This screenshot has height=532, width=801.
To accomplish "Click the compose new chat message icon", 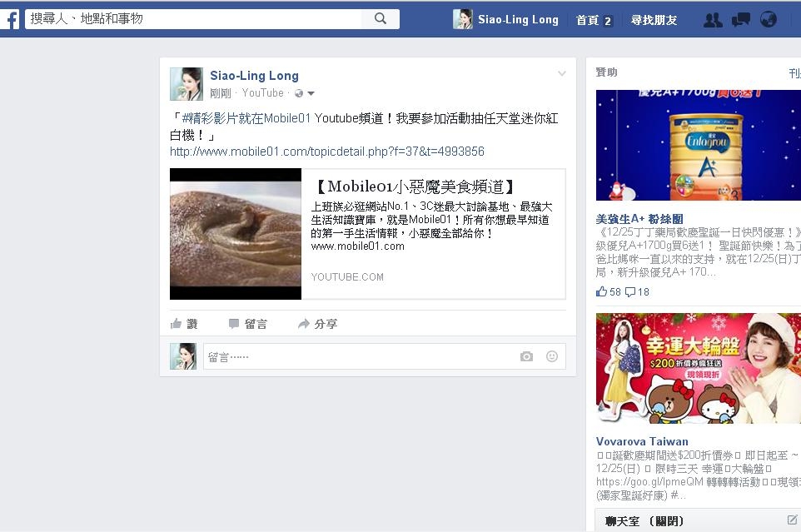I will click(792, 520).
